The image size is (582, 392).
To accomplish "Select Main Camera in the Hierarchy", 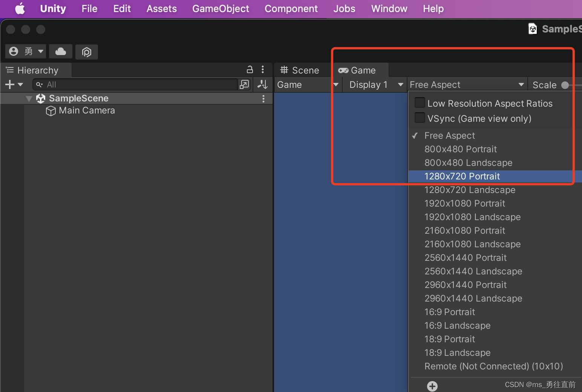I will (87, 110).
